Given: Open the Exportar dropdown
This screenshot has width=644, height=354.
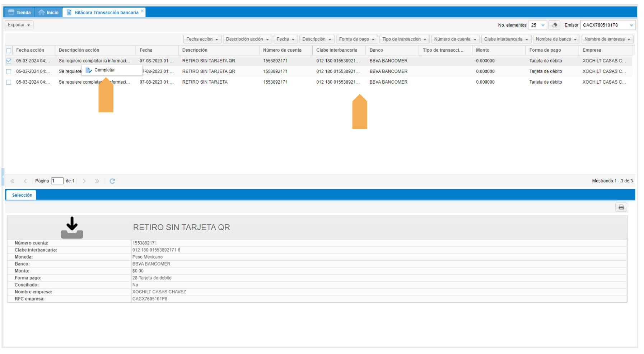Looking at the screenshot, I should (x=19, y=25).
